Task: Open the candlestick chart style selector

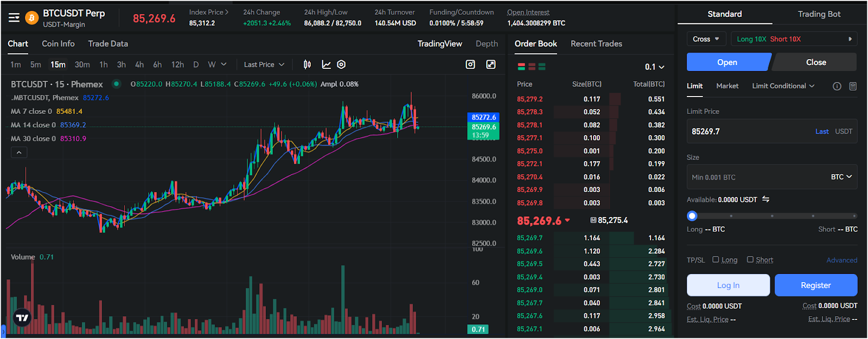Action: pos(307,65)
